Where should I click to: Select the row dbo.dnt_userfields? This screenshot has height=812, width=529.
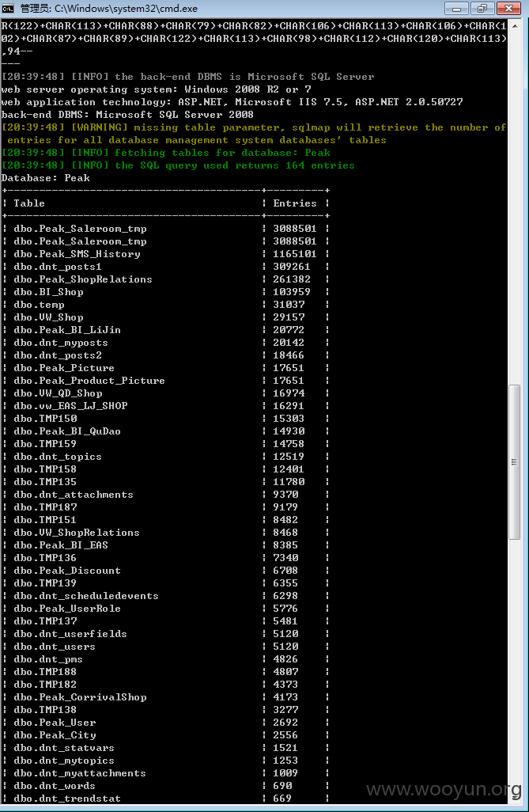(x=165, y=634)
